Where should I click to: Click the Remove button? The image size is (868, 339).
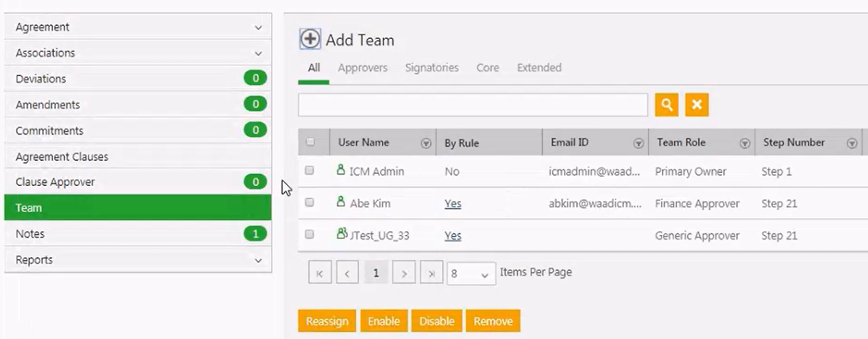[x=493, y=321]
